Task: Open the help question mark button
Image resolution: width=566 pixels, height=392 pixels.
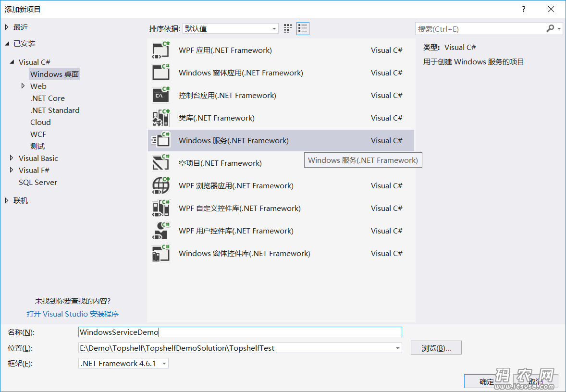Action: pos(523,10)
